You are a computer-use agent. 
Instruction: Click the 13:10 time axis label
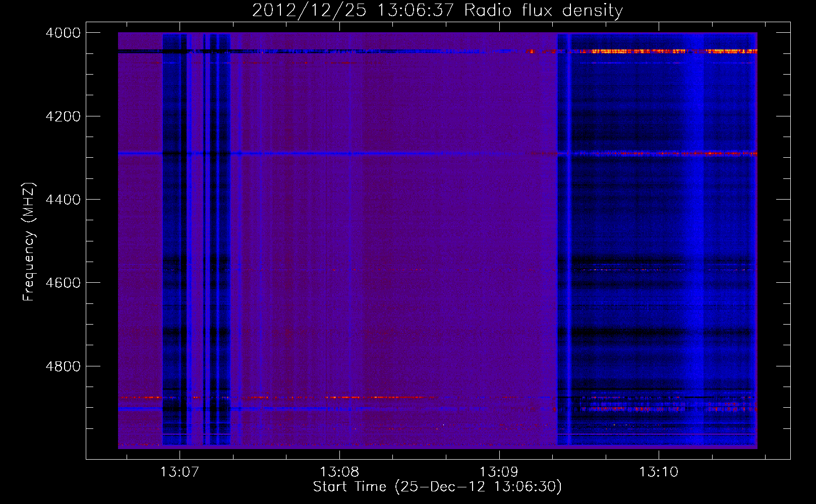(x=659, y=472)
